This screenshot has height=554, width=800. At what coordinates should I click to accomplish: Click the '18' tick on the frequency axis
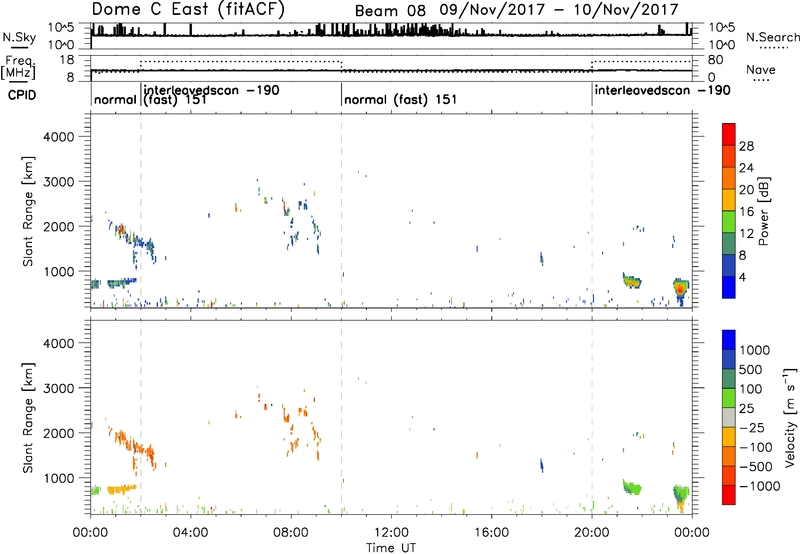[x=66, y=60]
